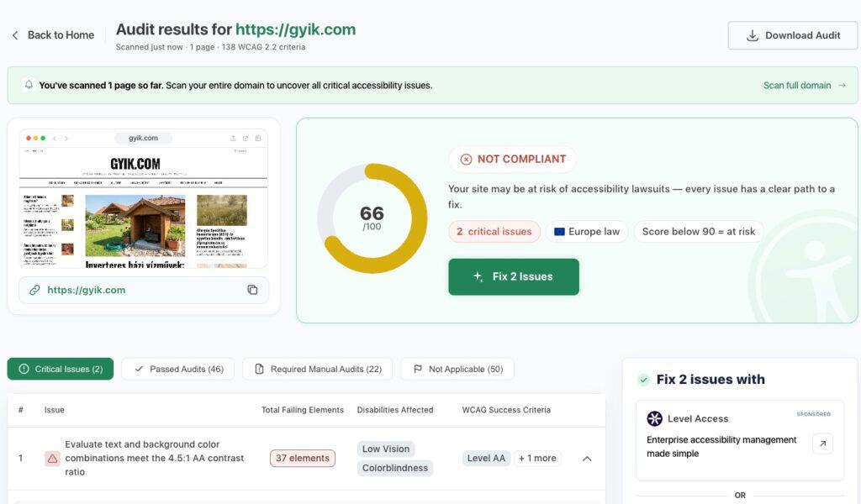Screen dimensions: 861x504
Task: Select the Not Applicable (50) tab
Action: pos(457,369)
